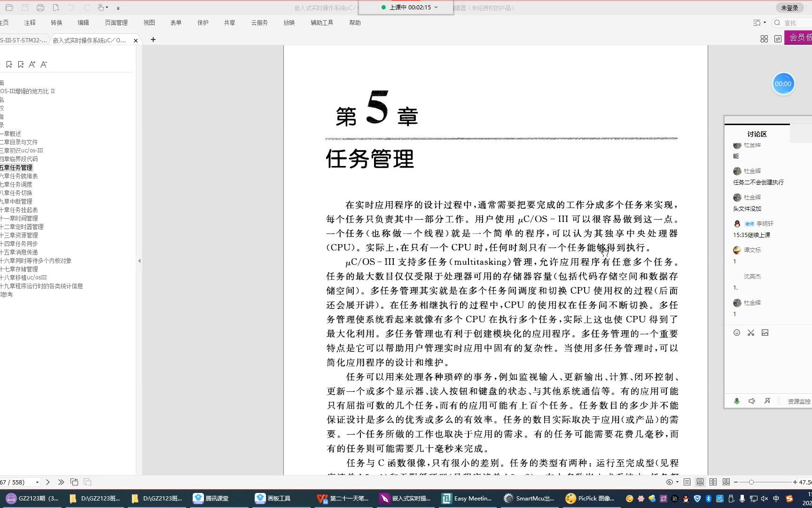Select bookmark 一章概述
This screenshot has width=812, height=508.
click(10, 134)
